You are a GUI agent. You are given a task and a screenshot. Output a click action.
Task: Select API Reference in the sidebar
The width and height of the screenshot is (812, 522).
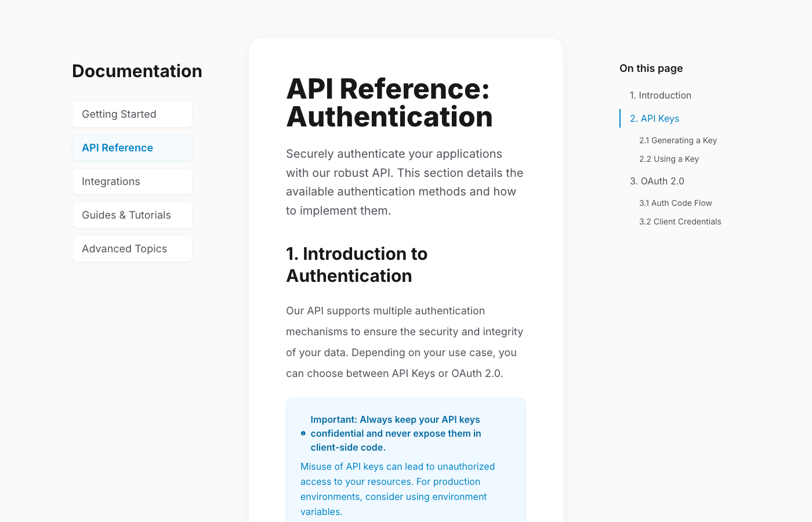(x=132, y=148)
